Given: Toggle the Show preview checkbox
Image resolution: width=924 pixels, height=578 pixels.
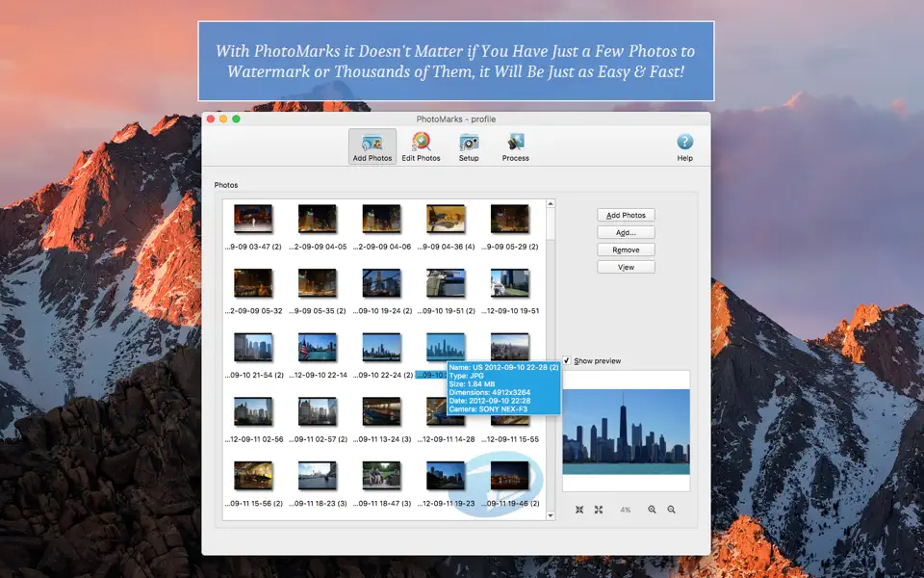Looking at the screenshot, I should coord(568,360).
